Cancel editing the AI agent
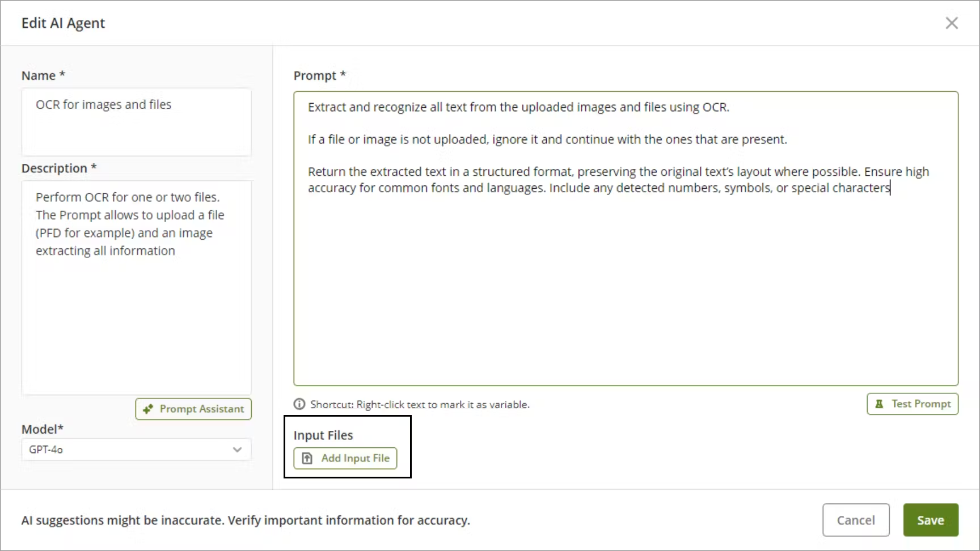 coord(856,520)
